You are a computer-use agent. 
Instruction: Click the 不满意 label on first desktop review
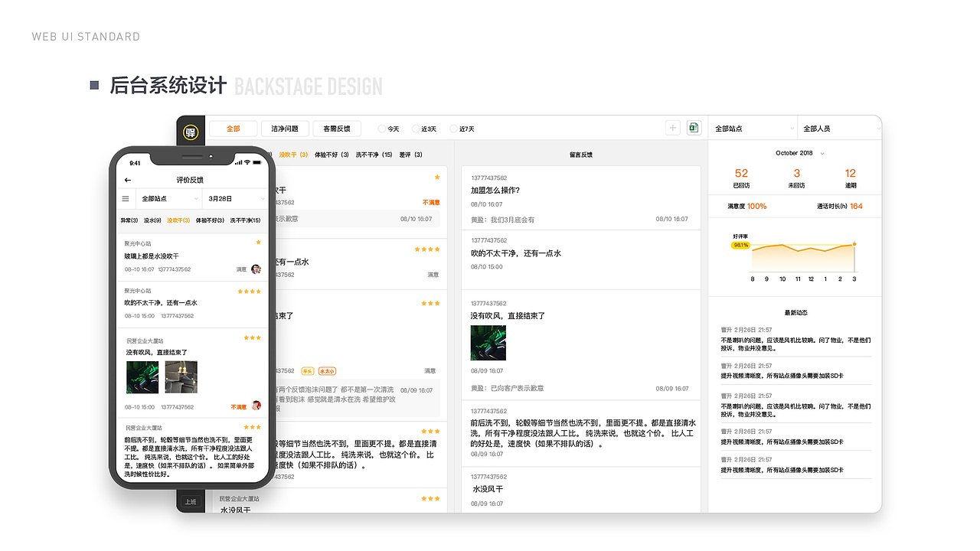431,203
